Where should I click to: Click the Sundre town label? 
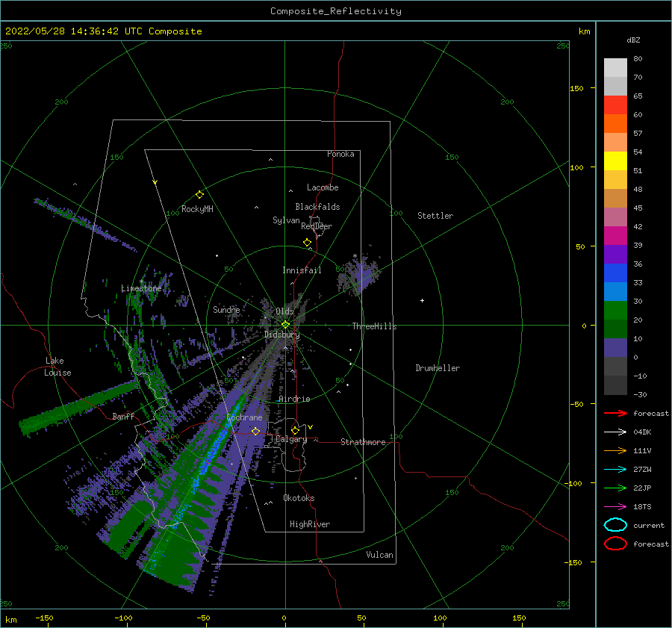click(226, 309)
